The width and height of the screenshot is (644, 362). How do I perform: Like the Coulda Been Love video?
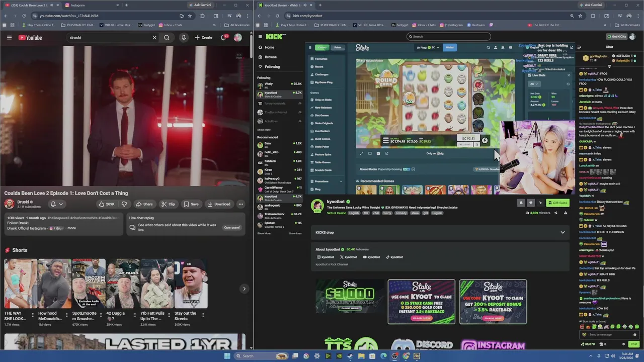tap(107, 204)
